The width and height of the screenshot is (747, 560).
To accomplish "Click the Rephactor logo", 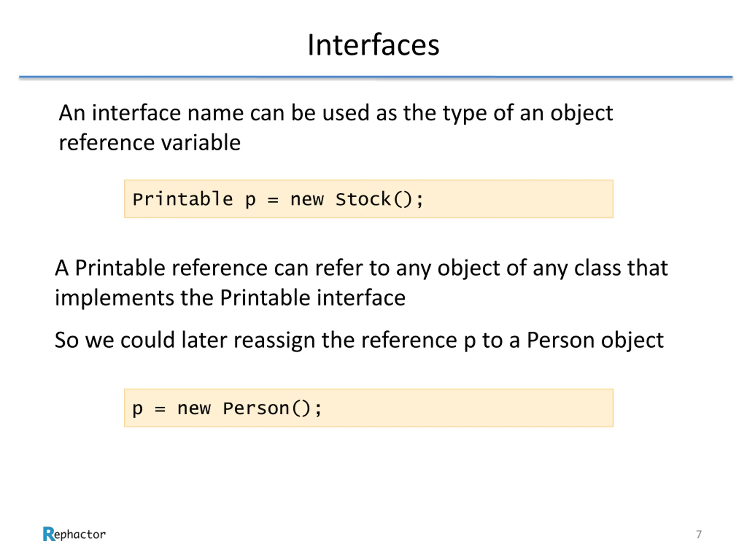I will click(74, 534).
